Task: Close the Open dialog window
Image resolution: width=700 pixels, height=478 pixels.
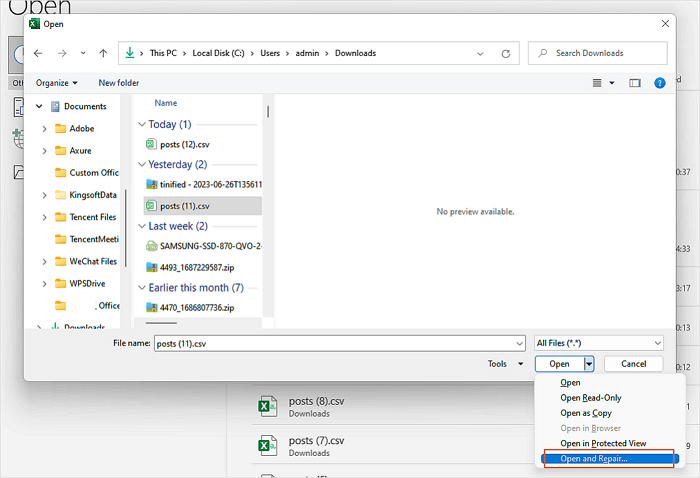Action: pos(665,24)
